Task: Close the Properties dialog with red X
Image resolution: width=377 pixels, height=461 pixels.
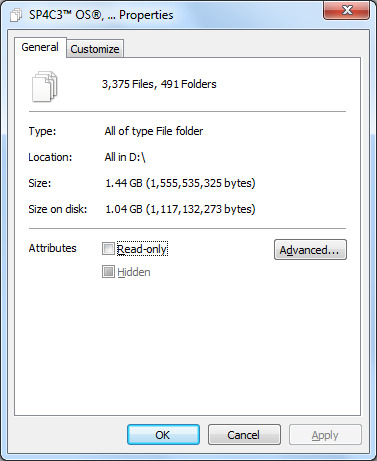Action: (347, 10)
